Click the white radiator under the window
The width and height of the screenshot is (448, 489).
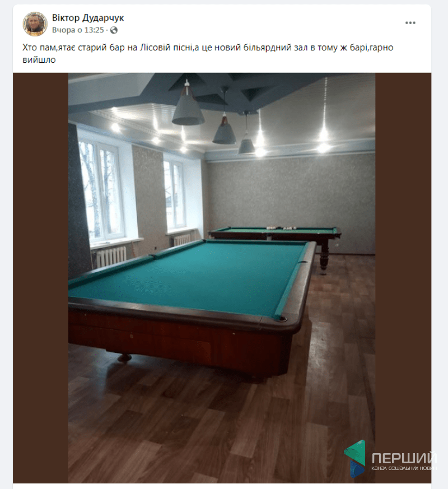pyautogui.click(x=111, y=257)
